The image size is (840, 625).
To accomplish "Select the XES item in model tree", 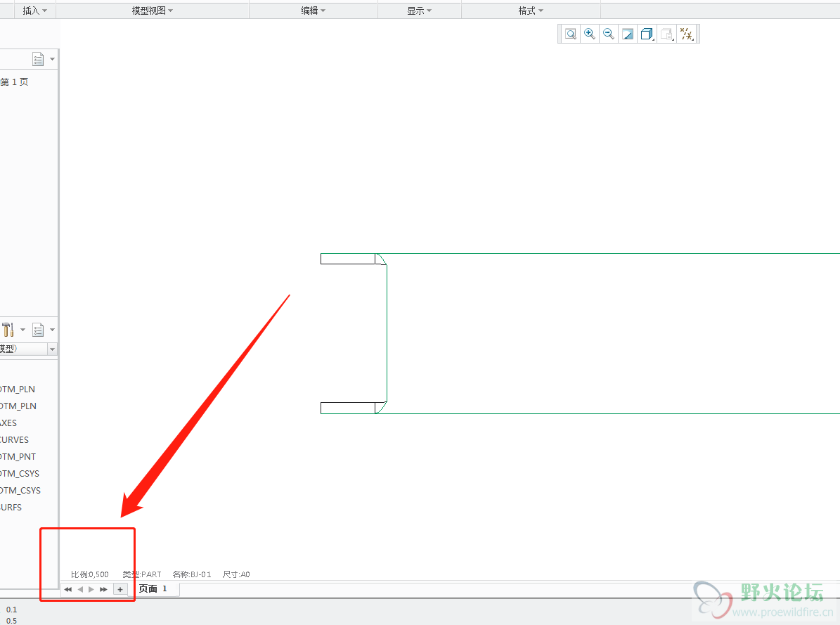I will (x=8, y=423).
